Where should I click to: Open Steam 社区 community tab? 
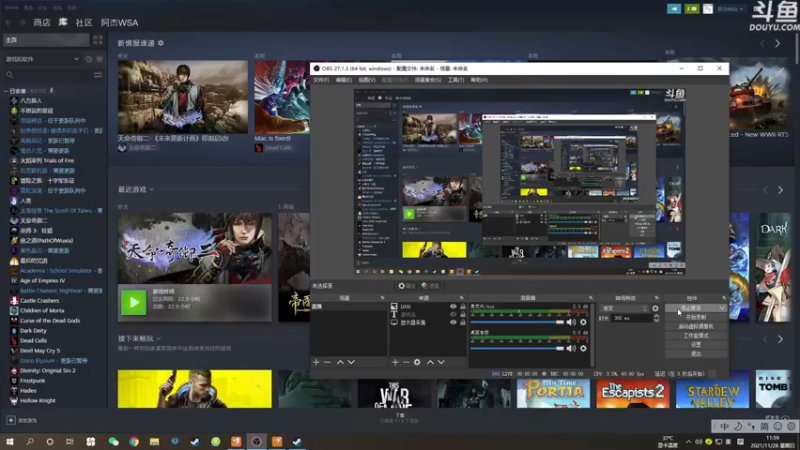point(84,22)
